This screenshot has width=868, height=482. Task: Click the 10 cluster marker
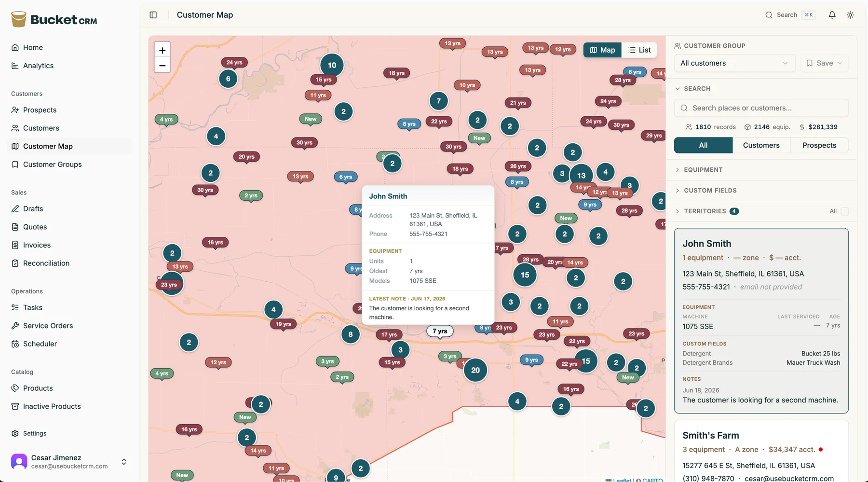[332, 65]
